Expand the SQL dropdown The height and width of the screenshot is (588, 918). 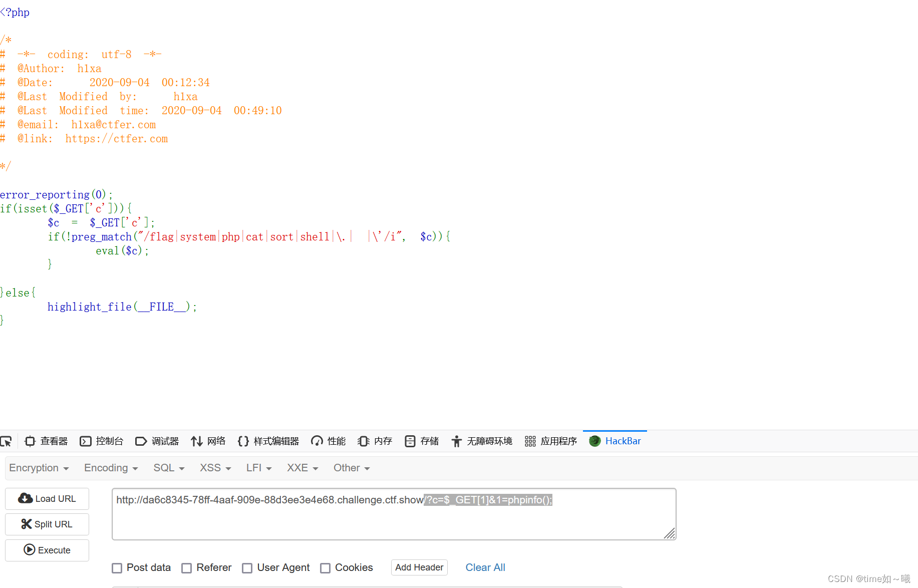tap(169, 468)
